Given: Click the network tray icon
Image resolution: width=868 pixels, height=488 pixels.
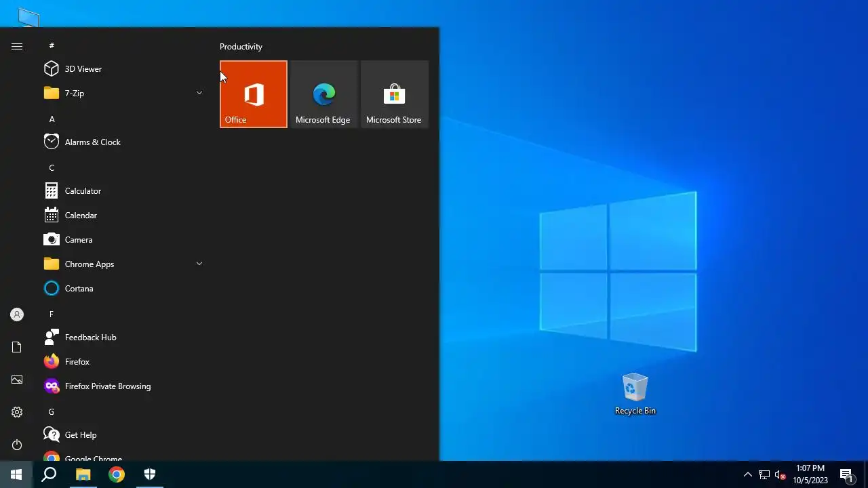Looking at the screenshot, I should point(764,474).
